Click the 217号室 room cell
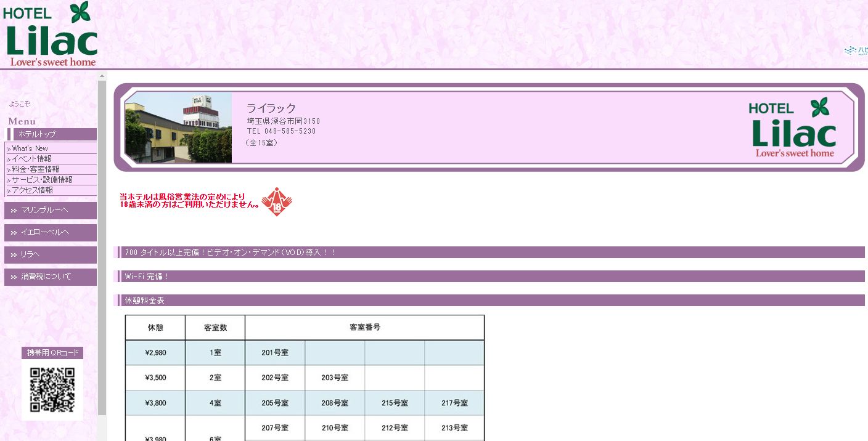868x441 pixels. (454, 403)
